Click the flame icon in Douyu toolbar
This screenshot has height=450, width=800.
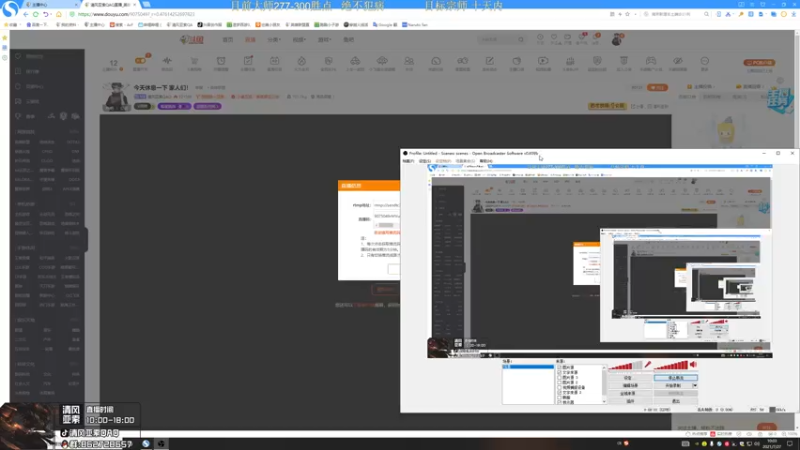coord(302,61)
